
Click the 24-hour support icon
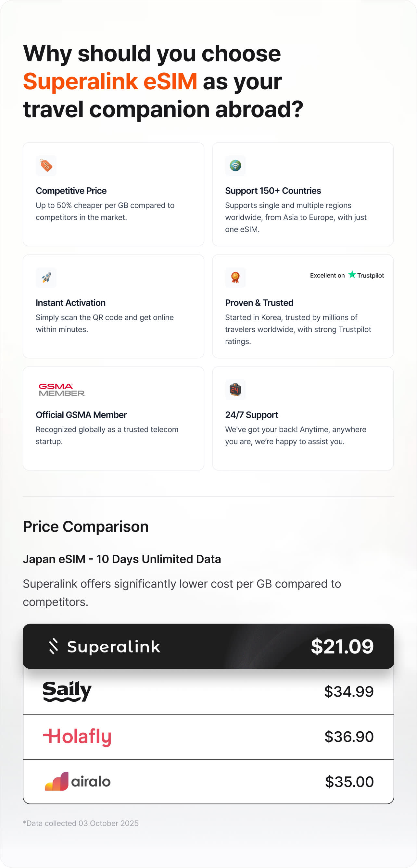click(235, 390)
